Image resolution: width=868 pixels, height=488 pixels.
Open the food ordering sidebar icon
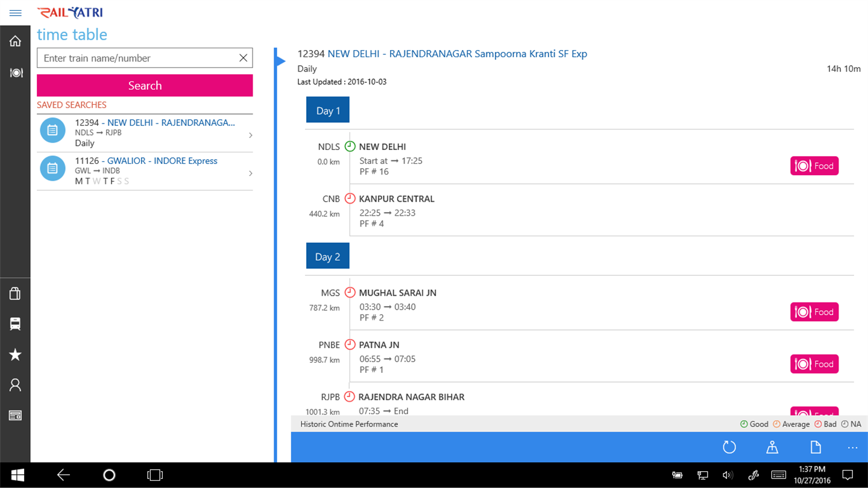pos(15,73)
